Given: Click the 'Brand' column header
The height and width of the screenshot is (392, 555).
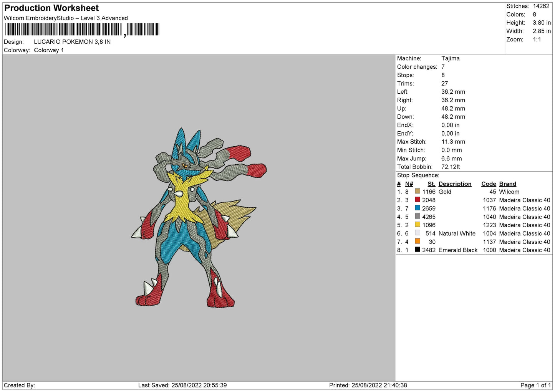Looking at the screenshot, I should pyautogui.click(x=507, y=184).
